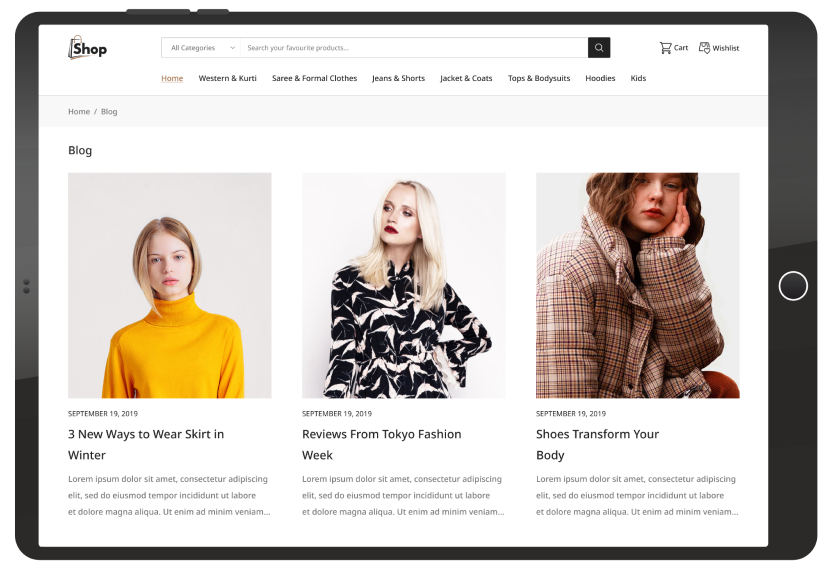Viewport: 826px width, 569px height.
Task: Open the plaid jacket blog image
Action: (x=637, y=285)
